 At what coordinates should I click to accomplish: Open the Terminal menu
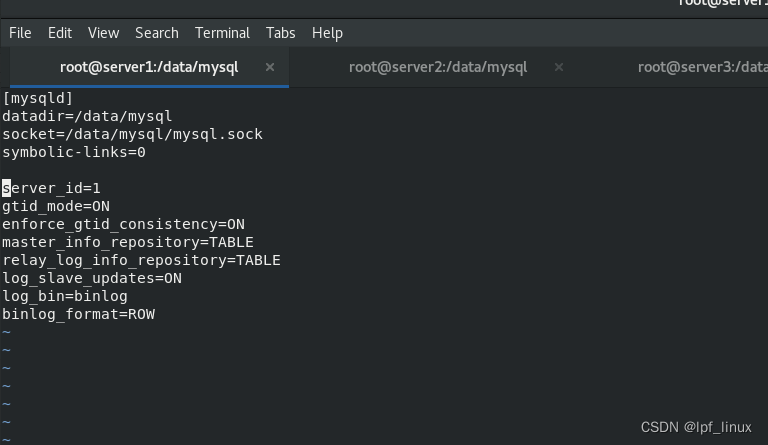222,33
